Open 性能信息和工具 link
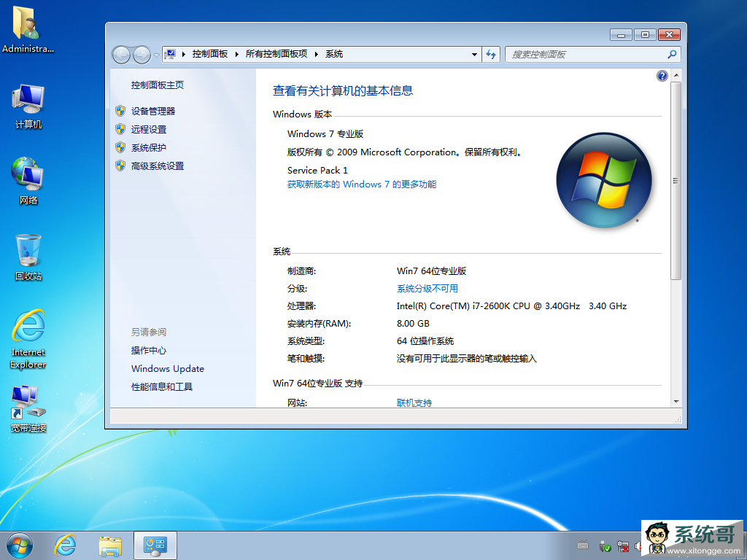 pos(162,386)
